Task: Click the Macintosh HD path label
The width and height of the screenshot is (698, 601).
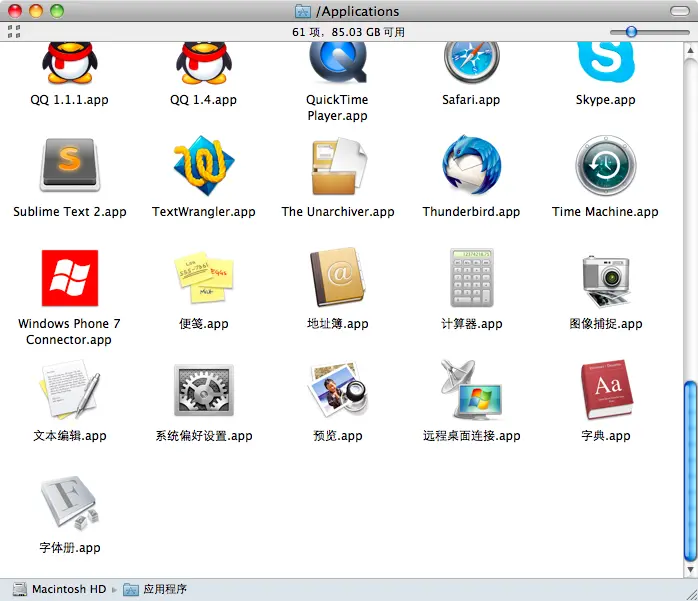Action: coord(69,589)
